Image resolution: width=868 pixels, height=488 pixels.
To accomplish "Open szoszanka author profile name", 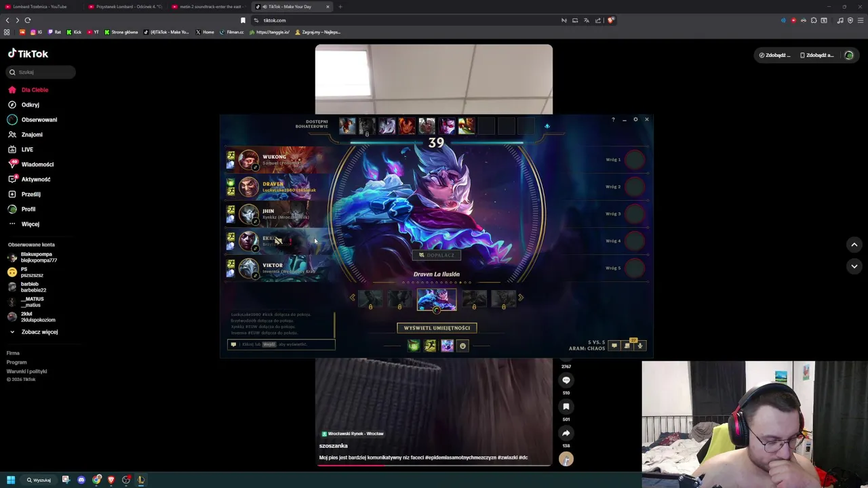I will click(334, 446).
